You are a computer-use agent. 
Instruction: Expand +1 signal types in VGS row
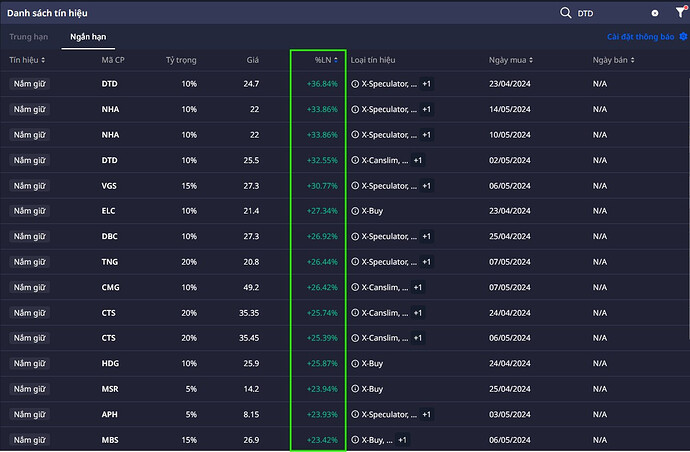[x=426, y=186]
